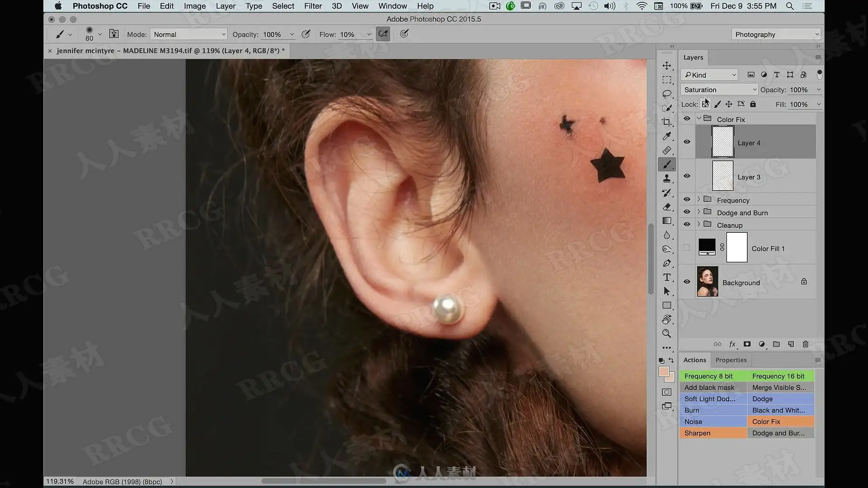Click the Color Fill 1 color thumbnail

tap(707, 247)
